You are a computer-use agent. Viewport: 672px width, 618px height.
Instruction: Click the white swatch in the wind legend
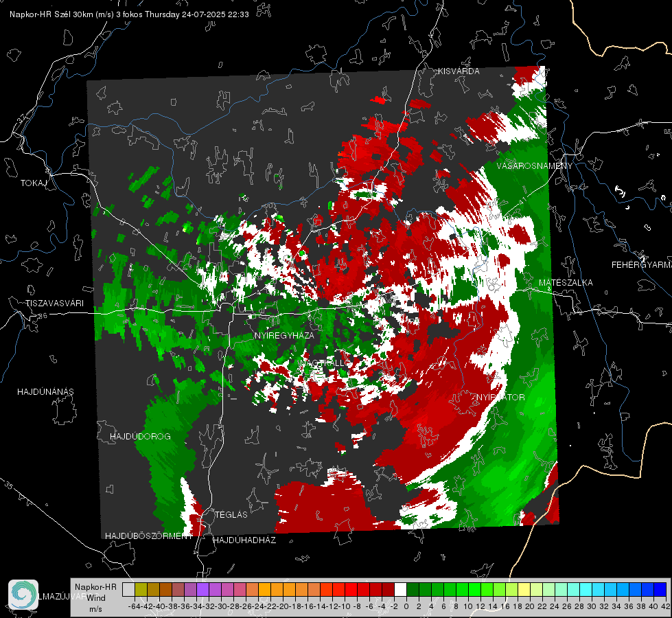coord(400,590)
